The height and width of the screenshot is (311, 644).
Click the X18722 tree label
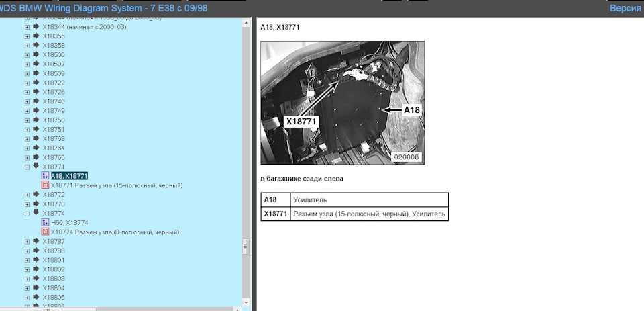pyautogui.click(x=54, y=83)
